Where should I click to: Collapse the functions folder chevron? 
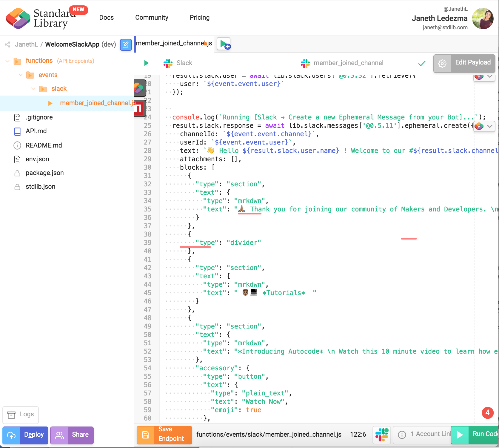(x=7, y=61)
